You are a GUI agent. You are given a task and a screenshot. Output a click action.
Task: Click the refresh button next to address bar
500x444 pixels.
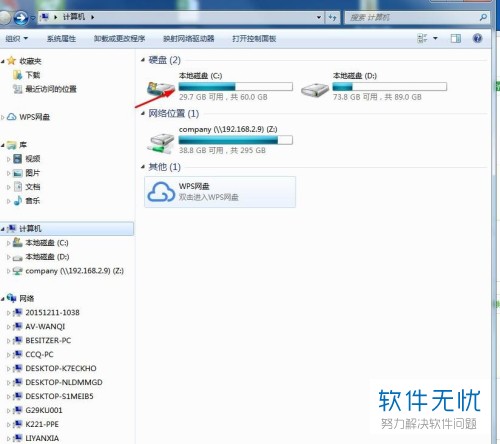(332, 17)
